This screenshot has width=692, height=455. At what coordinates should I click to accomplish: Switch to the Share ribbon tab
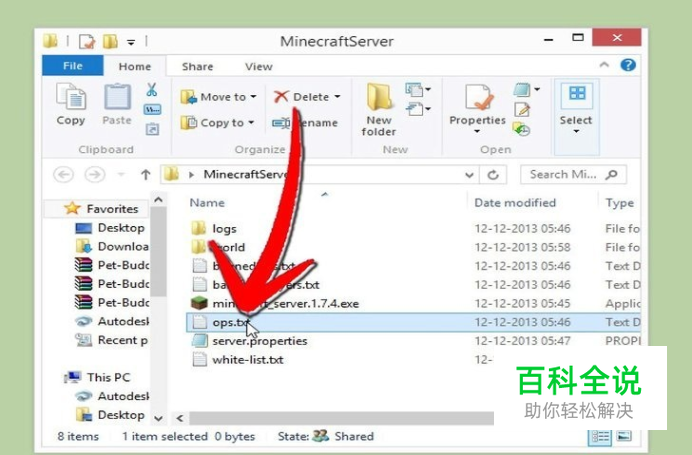pyautogui.click(x=197, y=66)
